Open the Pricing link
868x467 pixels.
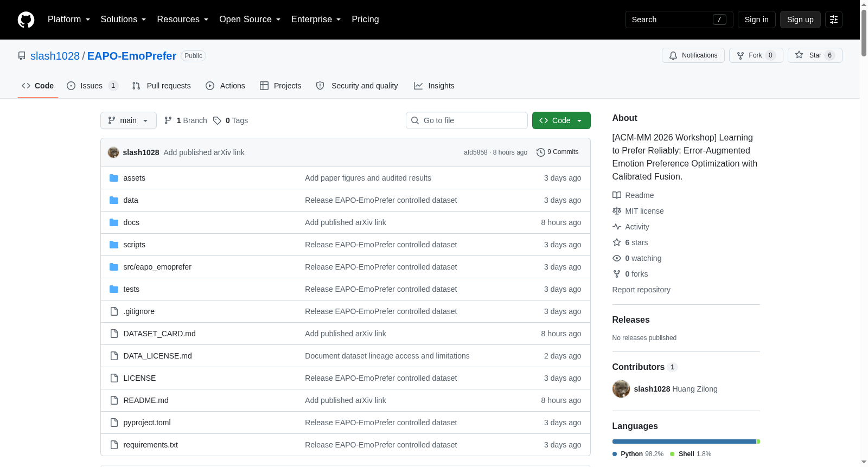tap(365, 20)
